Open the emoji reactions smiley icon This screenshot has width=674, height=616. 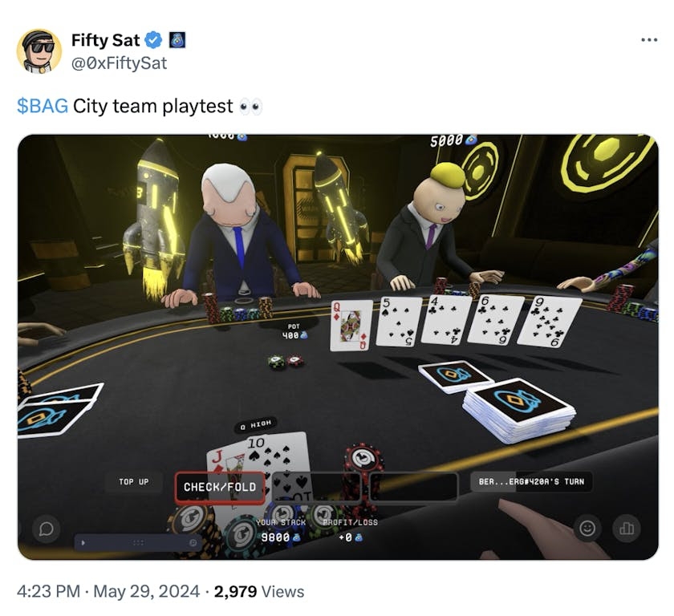[587, 528]
